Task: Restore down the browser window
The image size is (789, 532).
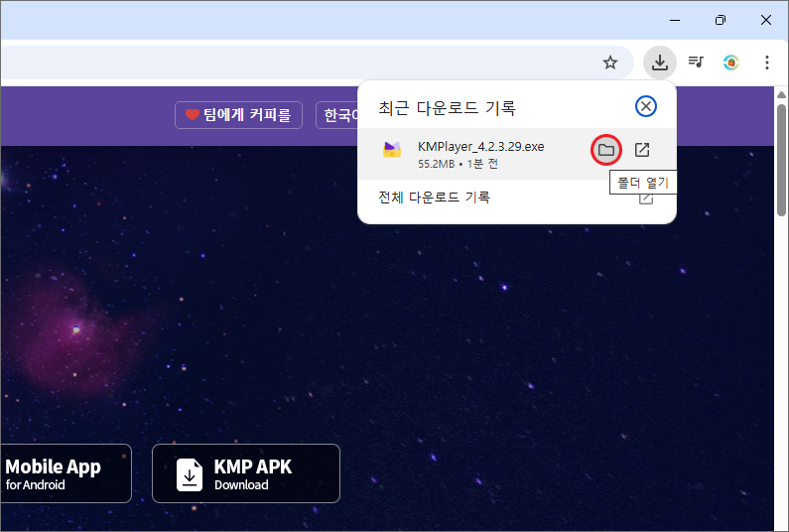Action: [721, 20]
